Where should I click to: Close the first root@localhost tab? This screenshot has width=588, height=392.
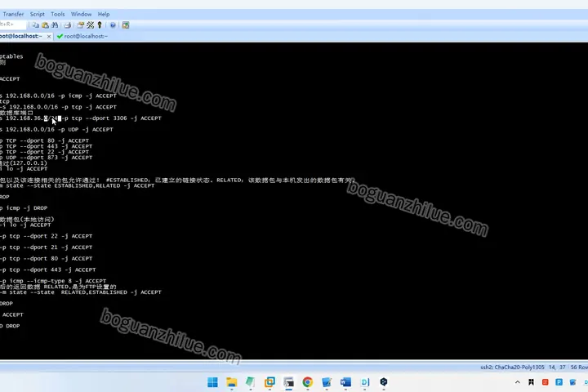point(49,37)
